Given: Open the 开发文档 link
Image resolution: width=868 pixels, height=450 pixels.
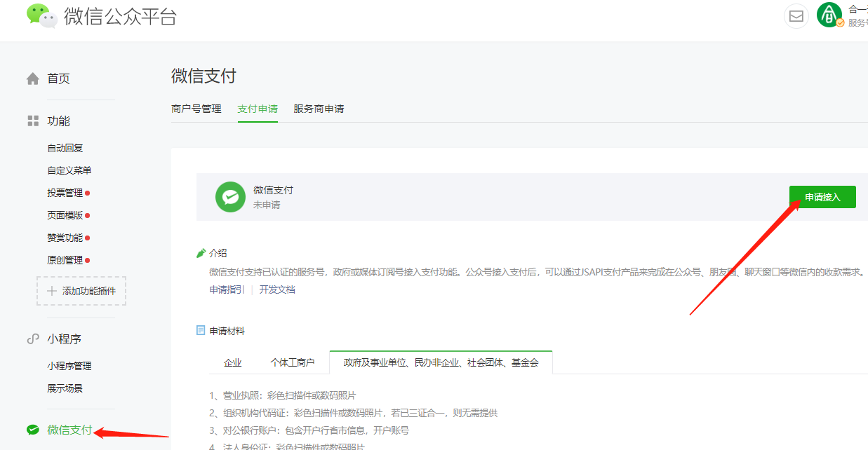Looking at the screenshot, I should [x=277, y=289].
